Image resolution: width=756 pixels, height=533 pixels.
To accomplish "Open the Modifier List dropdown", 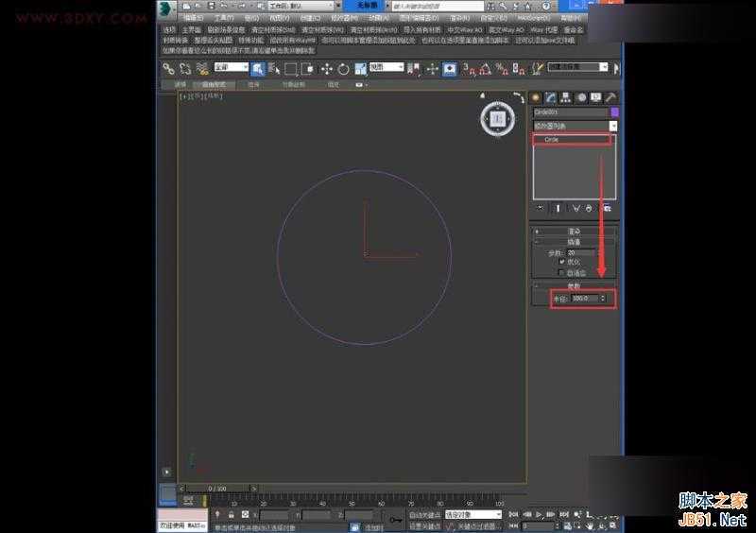I will pyautogui.click(x=575, y=126).
